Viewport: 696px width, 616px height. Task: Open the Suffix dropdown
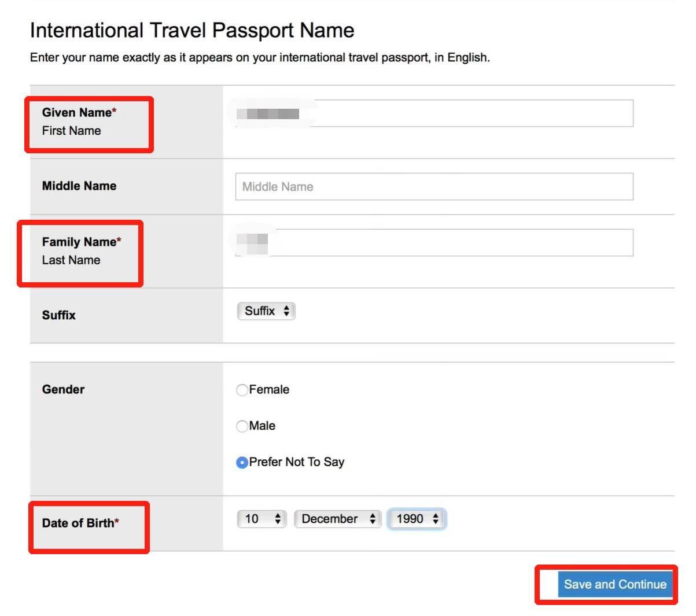[266, 311]
